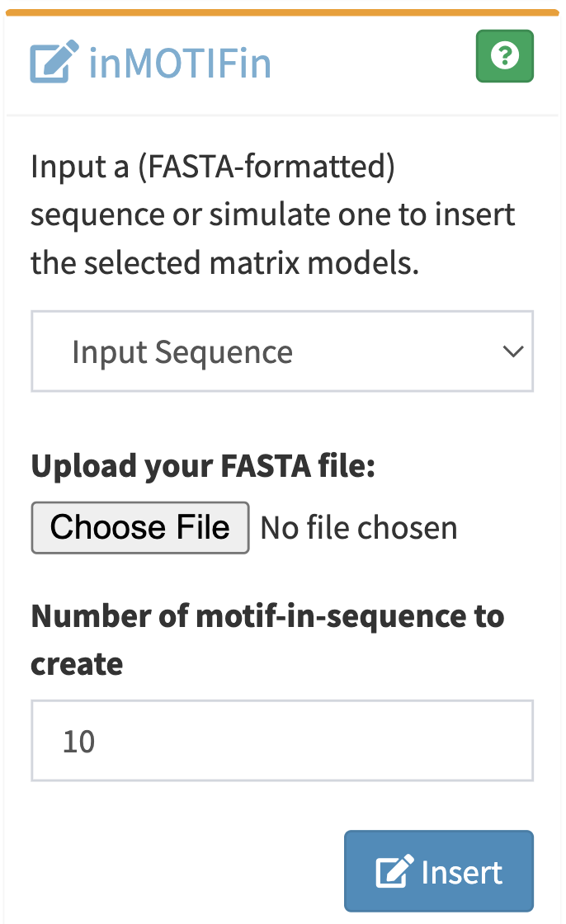The image size is (566, 924).
Task: Click the value 10 in the number input
Action: pos(78,740)
